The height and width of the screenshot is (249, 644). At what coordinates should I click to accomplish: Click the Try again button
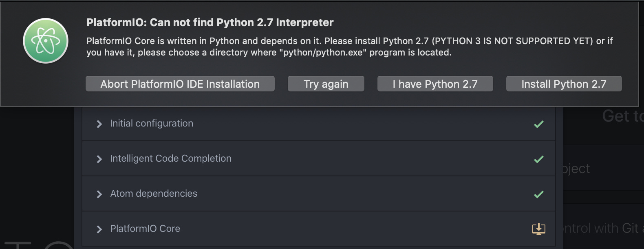(326, 84)
